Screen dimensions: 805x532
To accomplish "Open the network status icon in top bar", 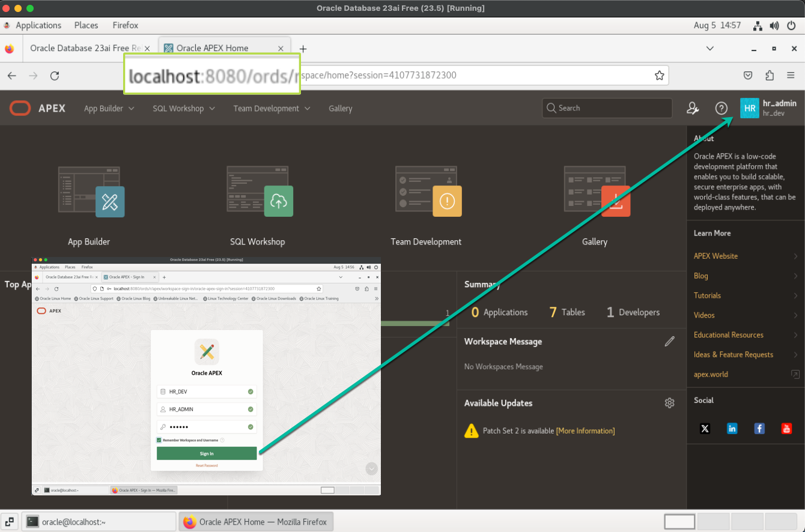I will pos(758,26).
